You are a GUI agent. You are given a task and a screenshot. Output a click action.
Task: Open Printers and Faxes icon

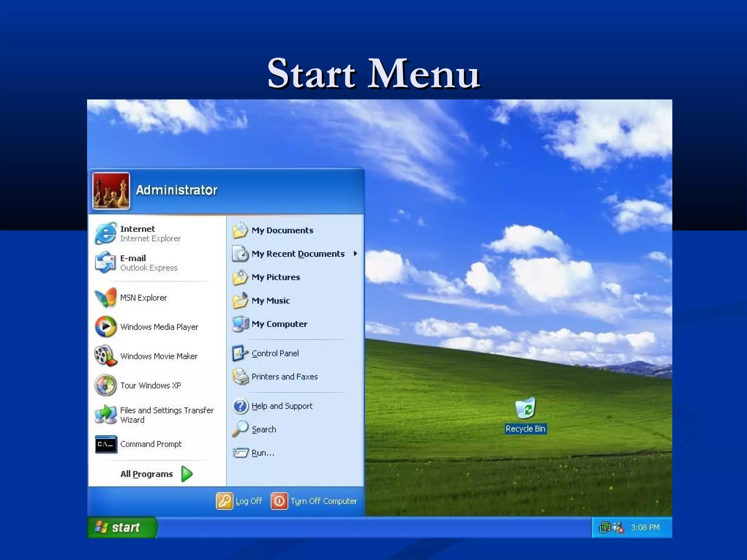tap(240, 377)
